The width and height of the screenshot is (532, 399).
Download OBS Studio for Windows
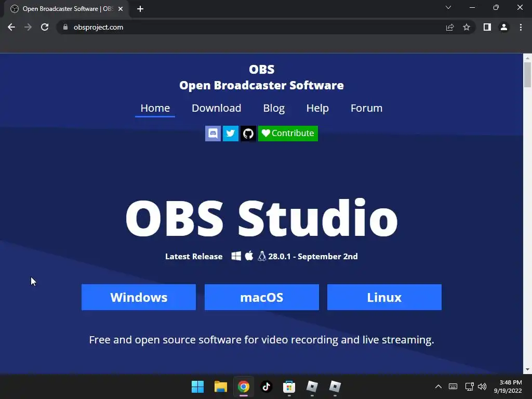(x=139, y=297)
